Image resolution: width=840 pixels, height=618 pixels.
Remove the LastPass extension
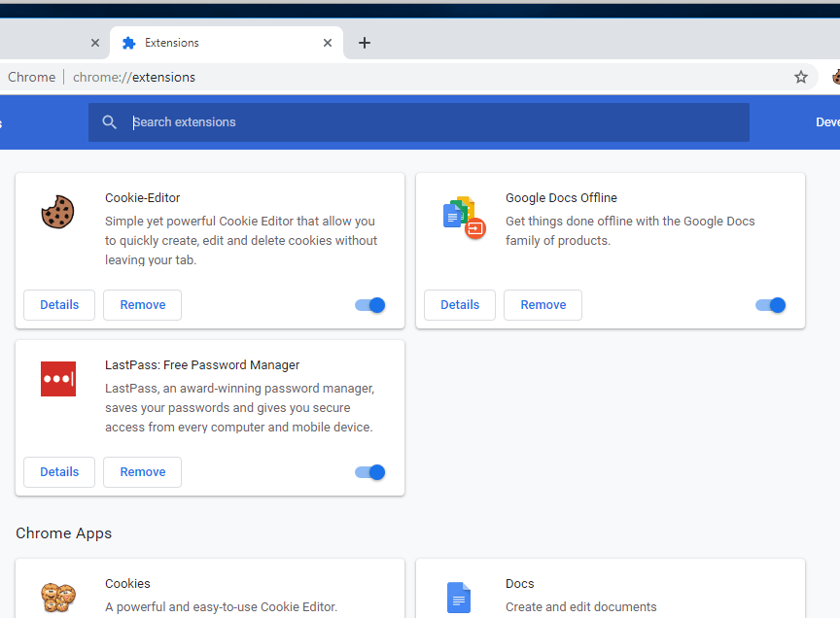click(x=143, y=472)
